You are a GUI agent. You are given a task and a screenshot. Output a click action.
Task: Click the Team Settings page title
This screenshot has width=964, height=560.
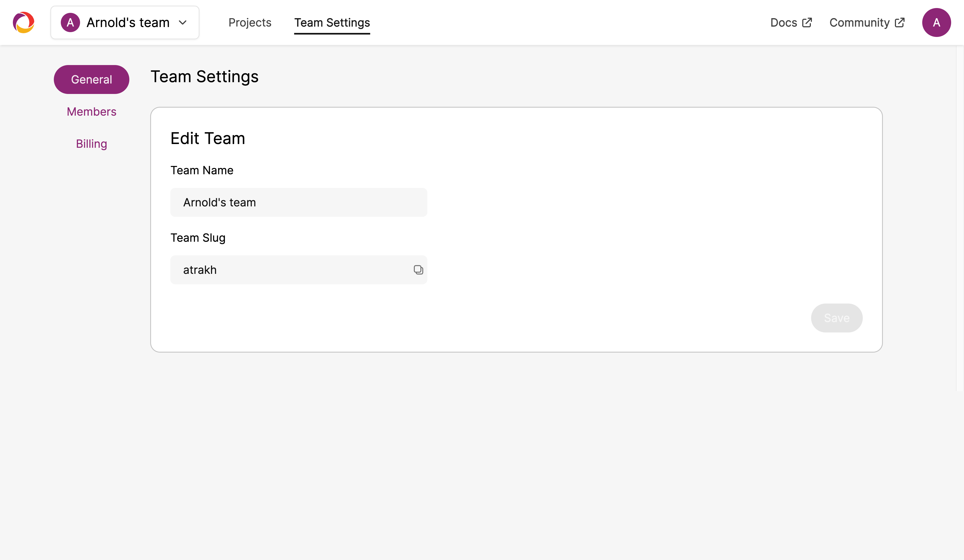click(205, 77)
